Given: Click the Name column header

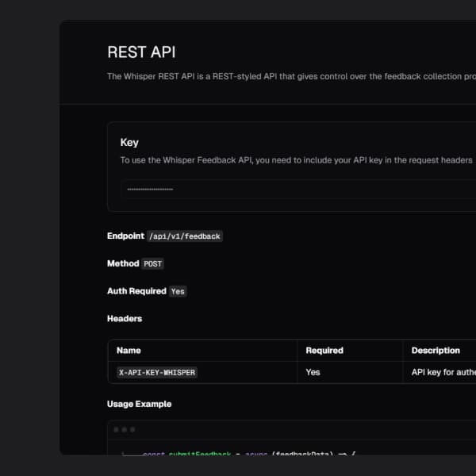Looking at the screenshot, I should pos(129,350).
